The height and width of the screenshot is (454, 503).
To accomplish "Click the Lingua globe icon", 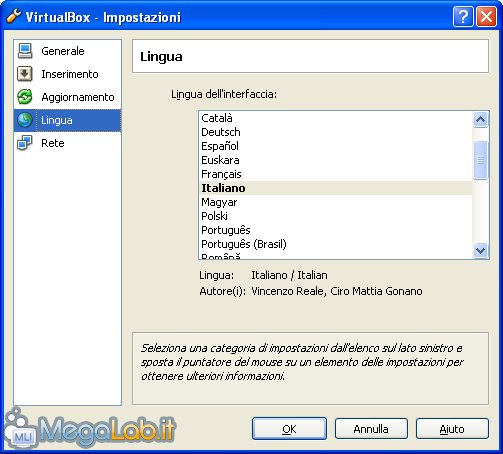I will tap(25, 120).
